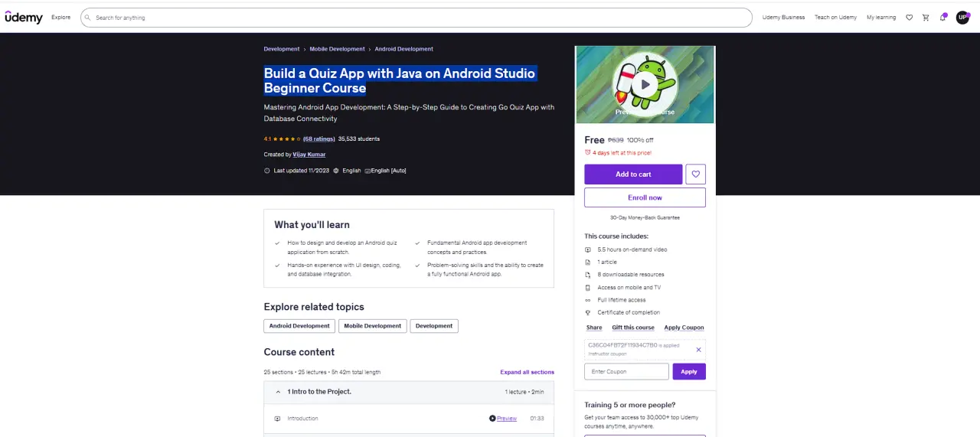
Task: Open the Preview link for Introduction
Action: [507, 419]
